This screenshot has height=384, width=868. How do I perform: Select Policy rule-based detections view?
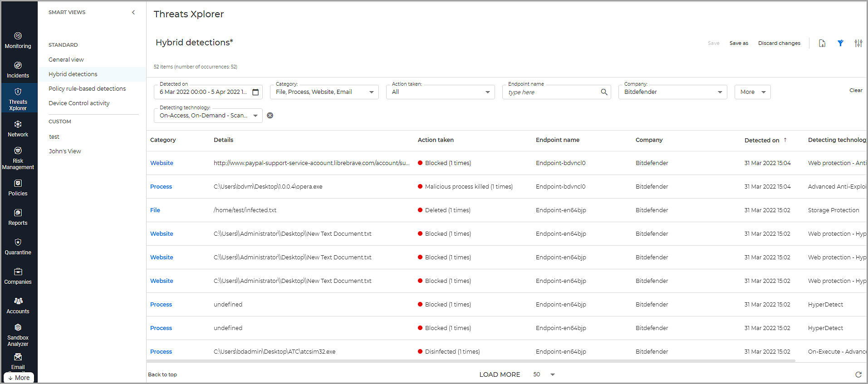(87, 88)
